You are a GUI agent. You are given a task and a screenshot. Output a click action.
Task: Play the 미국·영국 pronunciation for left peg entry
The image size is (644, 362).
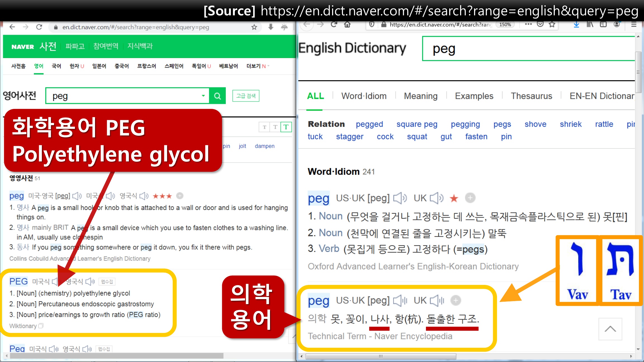click(77, 196)
